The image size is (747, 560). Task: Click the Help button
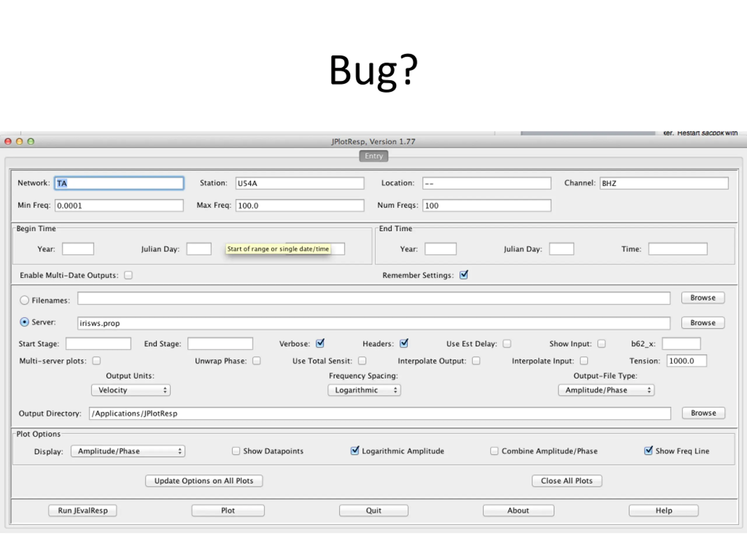[x=664, y=510]
